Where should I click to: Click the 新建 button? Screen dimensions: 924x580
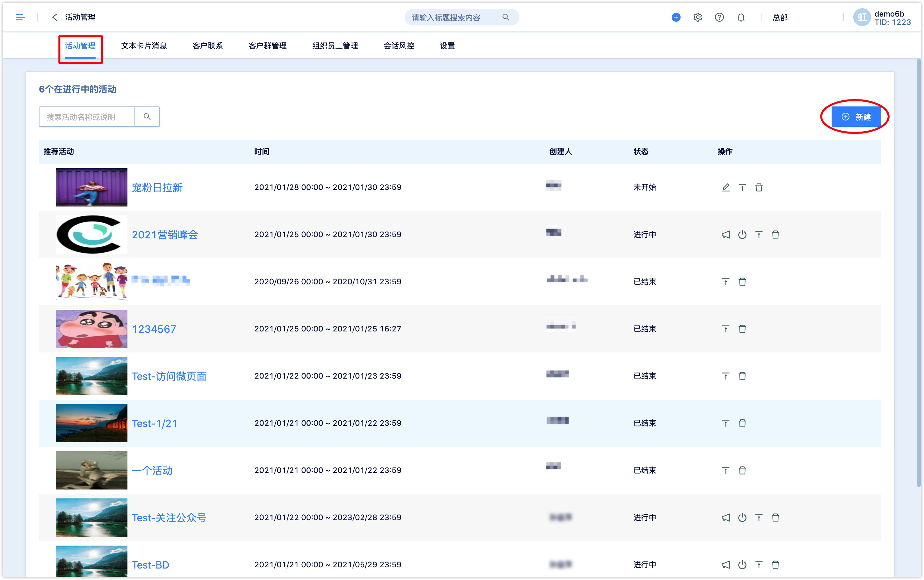click(856, 117)
